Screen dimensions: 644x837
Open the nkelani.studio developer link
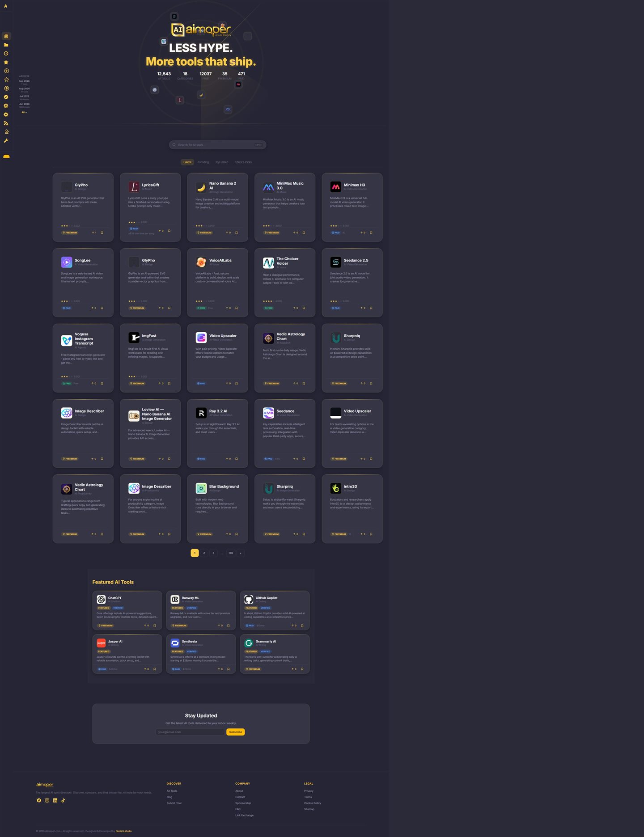[x=124, y=831]
